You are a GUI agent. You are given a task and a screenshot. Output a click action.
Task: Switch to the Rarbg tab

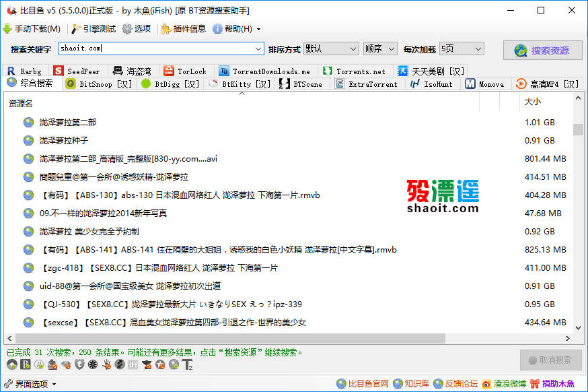tap(25, 71)
